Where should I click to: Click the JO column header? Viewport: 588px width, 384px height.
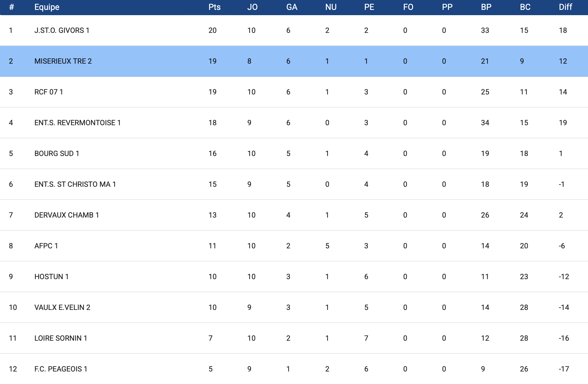tap(252, 7)
